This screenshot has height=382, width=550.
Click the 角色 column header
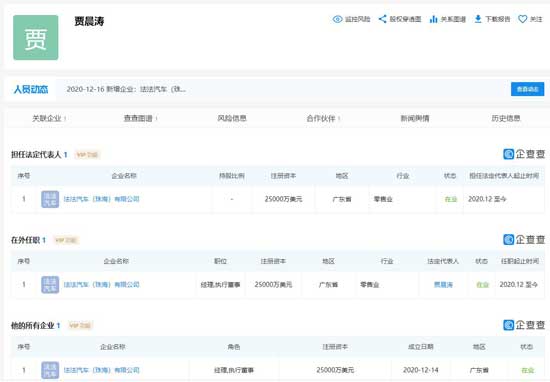234,347
